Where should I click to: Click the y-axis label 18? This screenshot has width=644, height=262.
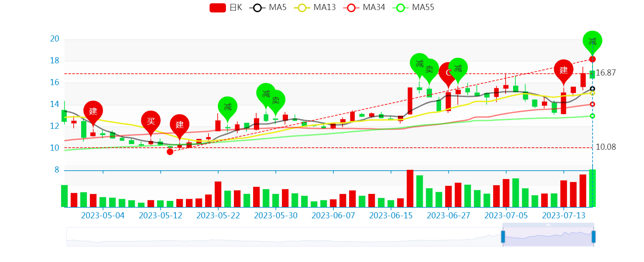55,61
